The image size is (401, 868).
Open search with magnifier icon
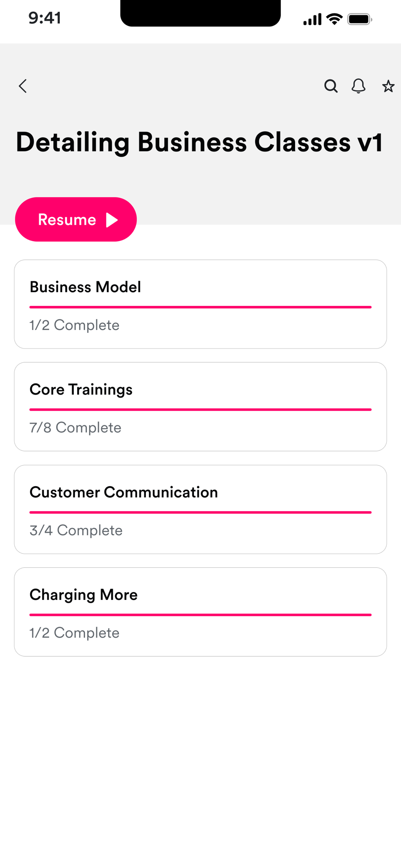click(331, 86)
